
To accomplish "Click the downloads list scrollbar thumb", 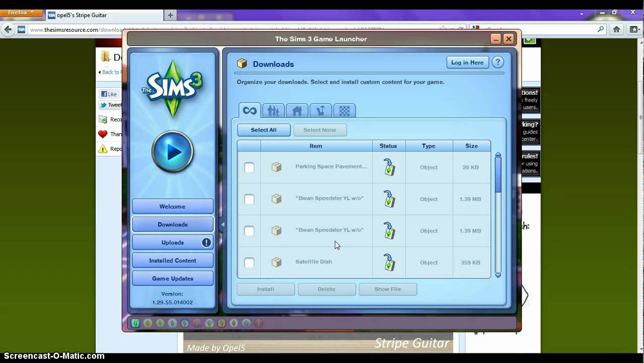I will click(x=498, y=175).
